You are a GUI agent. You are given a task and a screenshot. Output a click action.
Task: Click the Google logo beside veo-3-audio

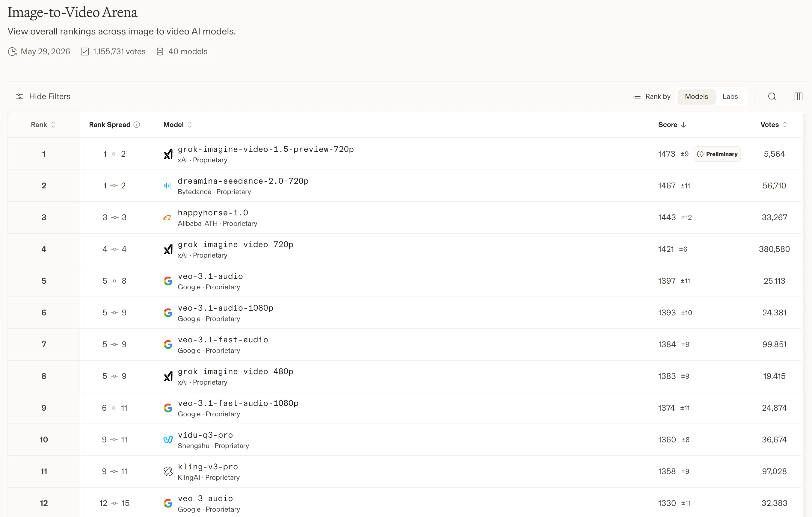pos(168,503)
